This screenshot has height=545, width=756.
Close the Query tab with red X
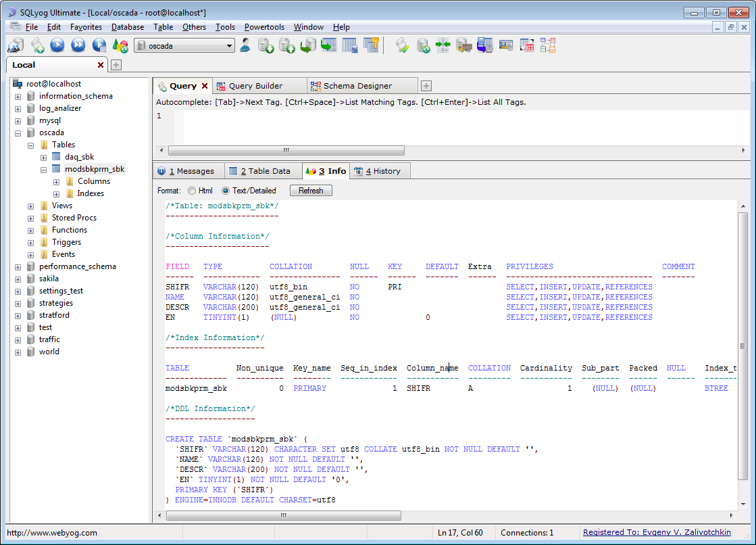pyautogui.click(x=204, y=86)
